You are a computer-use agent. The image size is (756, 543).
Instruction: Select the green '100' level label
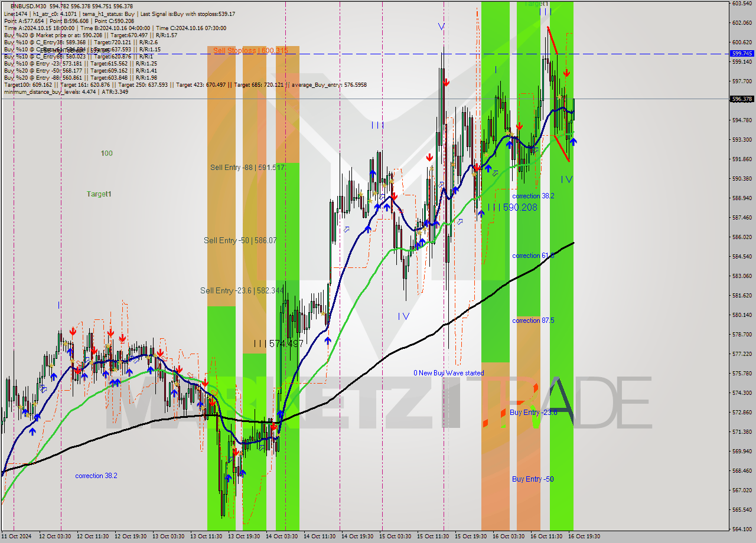(106, 153)
